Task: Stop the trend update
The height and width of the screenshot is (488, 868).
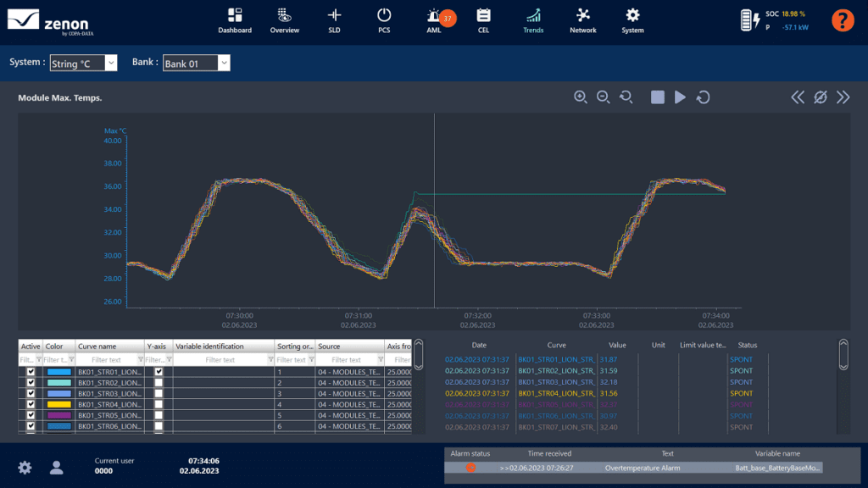Action: 657,97
